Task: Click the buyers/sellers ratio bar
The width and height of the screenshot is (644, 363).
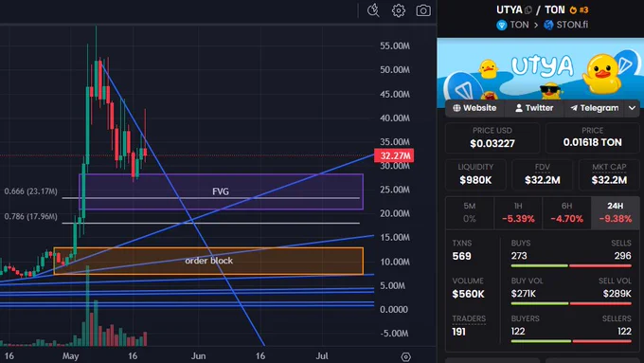Action: click(x=571, y=341)
